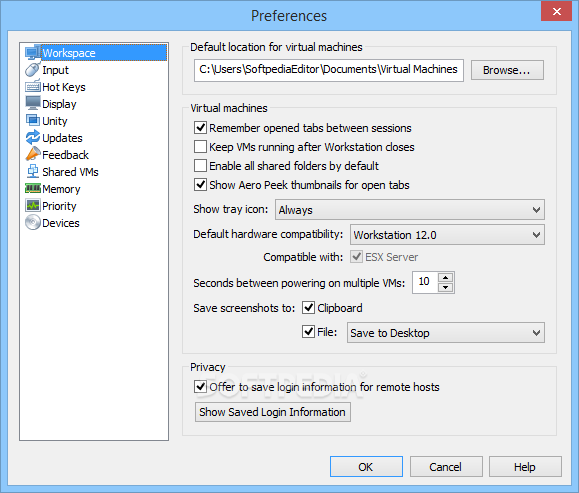Select Priority in the category list
The image size is (579, 493).
coord(59,206)
